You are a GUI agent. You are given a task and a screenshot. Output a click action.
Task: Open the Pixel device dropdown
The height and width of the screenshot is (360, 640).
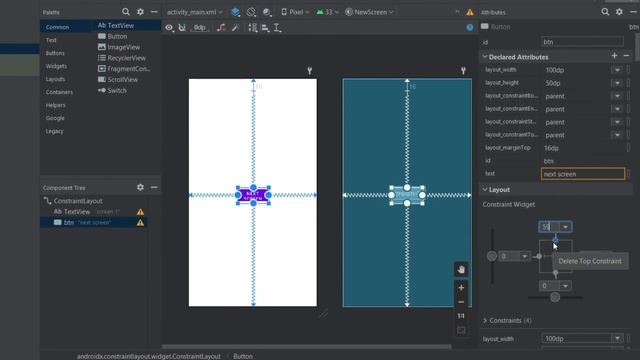(x=295, y=12)
